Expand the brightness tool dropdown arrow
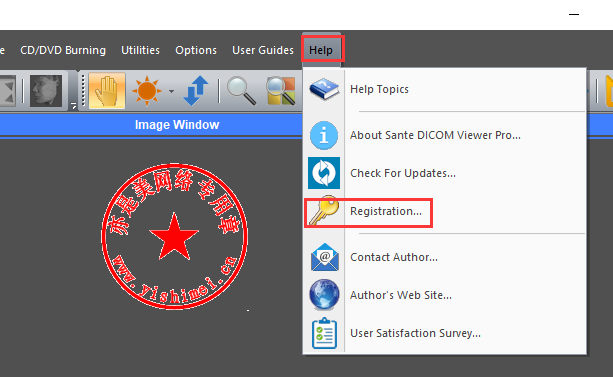This screenshot has height=377, width=613. pyautogui.click(x=171, y=91)
